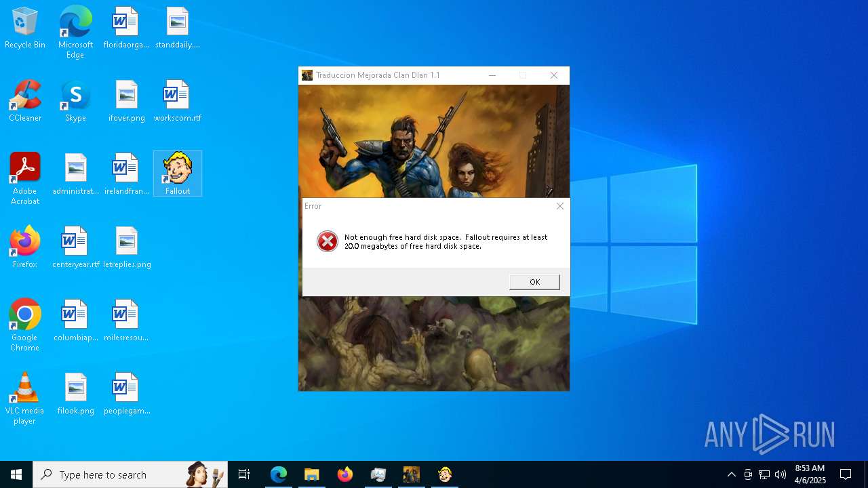Select the workscom.rtf file
This screenshot has width=868, height=488.
(178, 101)
